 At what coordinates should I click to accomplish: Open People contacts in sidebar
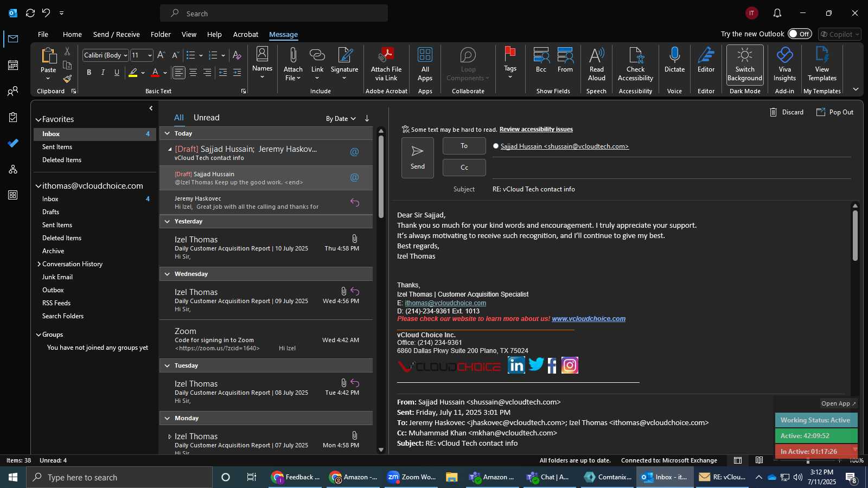click(13, 91)
